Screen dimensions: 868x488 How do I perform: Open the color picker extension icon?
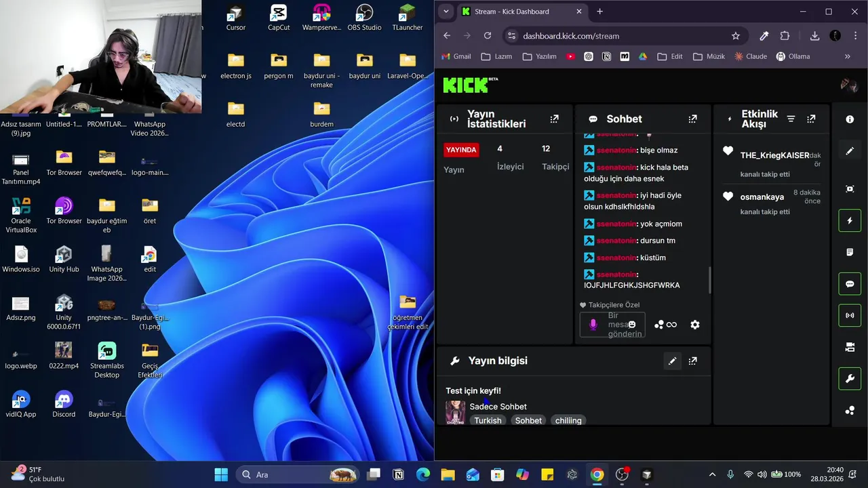(764, 36)
